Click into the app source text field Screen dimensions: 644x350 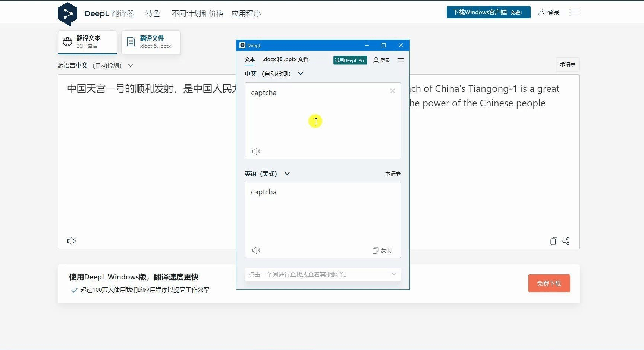coord(323,121)
